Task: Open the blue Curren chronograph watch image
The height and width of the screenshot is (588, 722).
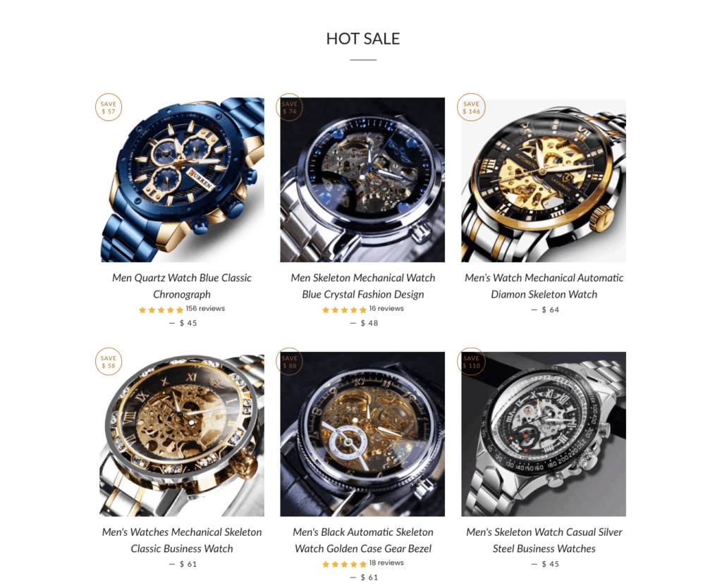Action: pos(182,180)
